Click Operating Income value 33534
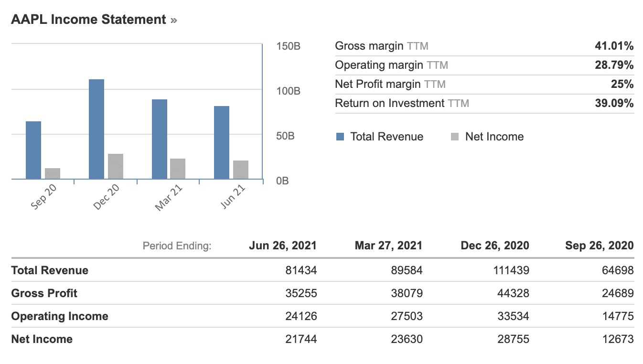This screenshot has width=643, height=364. 514,316
